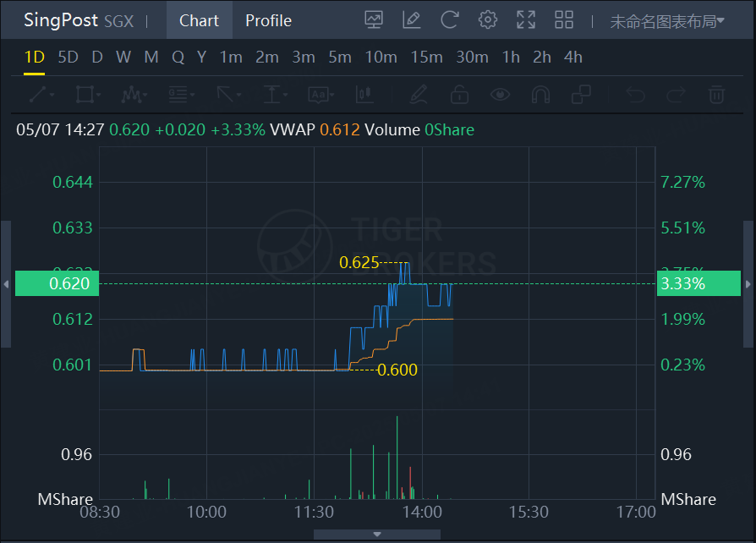756x543 pixels.
Task: Expand the bottom panel arrow
Action: [377, 535]
